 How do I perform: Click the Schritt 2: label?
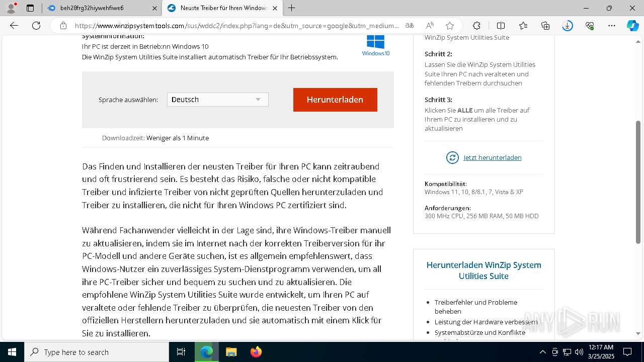pos(438,54)
